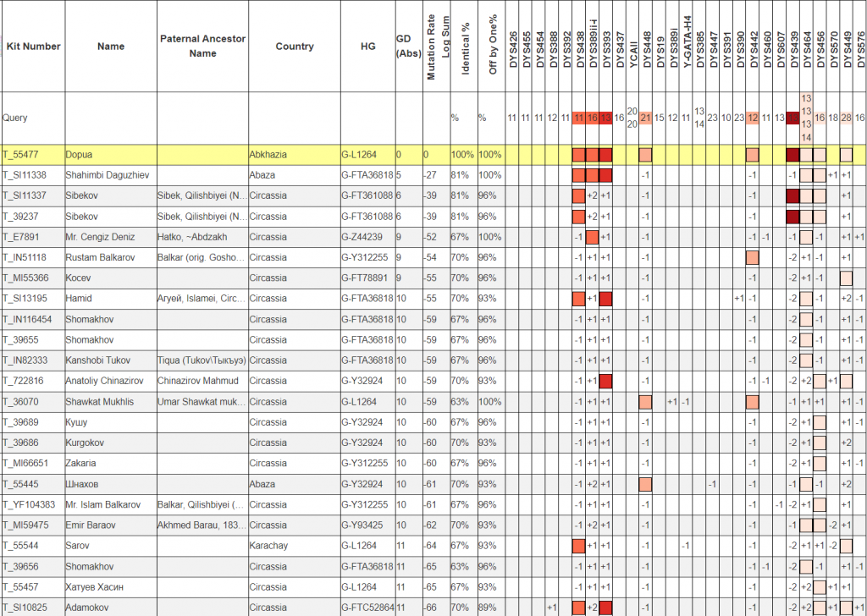
Task: Click the Country column header
Action: 295,47
